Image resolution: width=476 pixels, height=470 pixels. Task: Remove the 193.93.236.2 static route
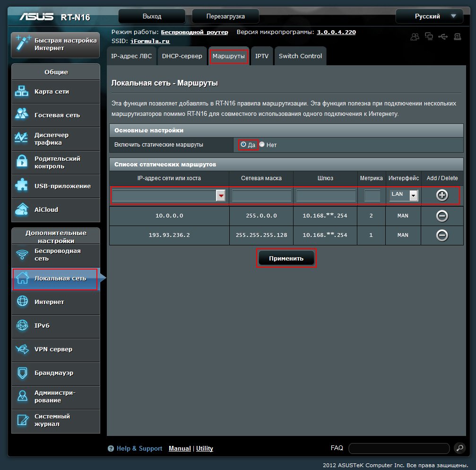(442, 235)
